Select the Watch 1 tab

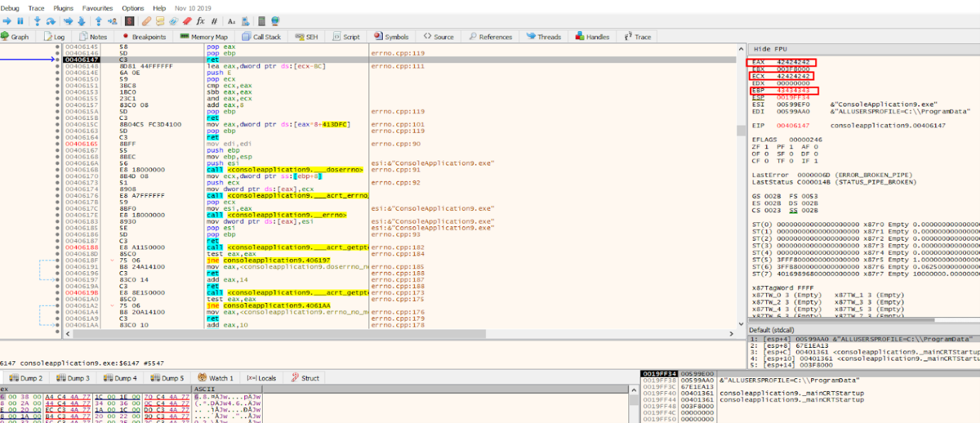coord(215,378)
